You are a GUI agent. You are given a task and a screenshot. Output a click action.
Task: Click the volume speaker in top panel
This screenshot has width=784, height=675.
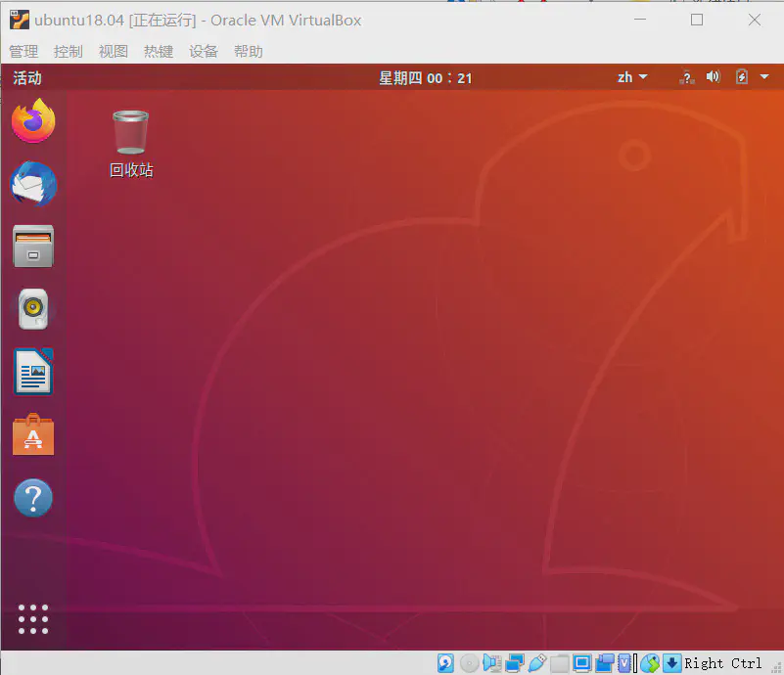coord(714,77)
